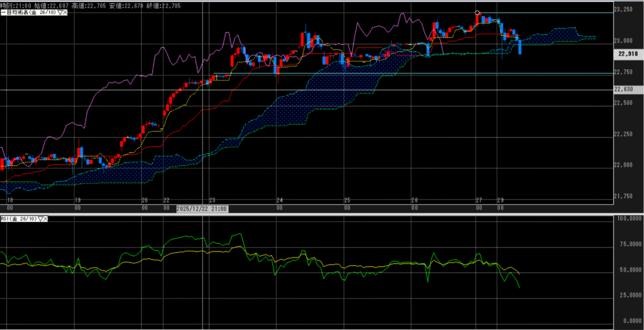Image resolution: width=644 pixels, height=330 pixels.
Task: Click the minus icon beside 一目均衡表 label
Action: pyautogui.click(x=2, y=12)
